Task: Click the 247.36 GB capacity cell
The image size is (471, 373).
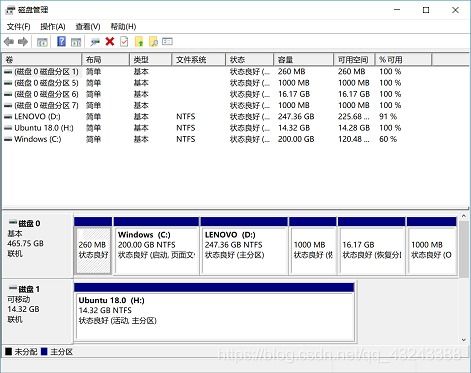Action: (x=296, y=117)
